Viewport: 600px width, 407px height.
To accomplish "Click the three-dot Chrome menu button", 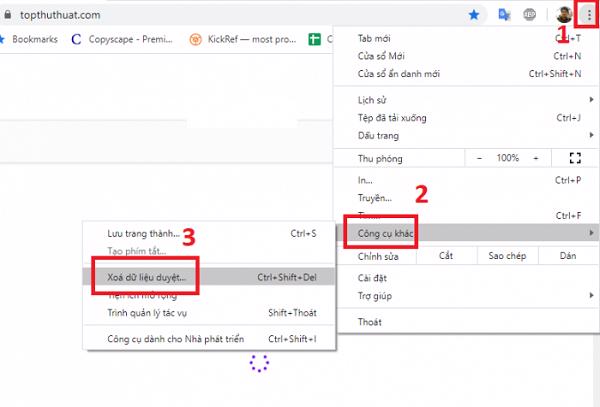I will point(587,15).
